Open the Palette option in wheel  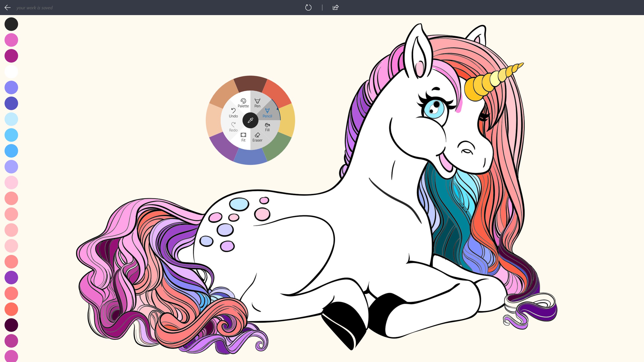243,103
